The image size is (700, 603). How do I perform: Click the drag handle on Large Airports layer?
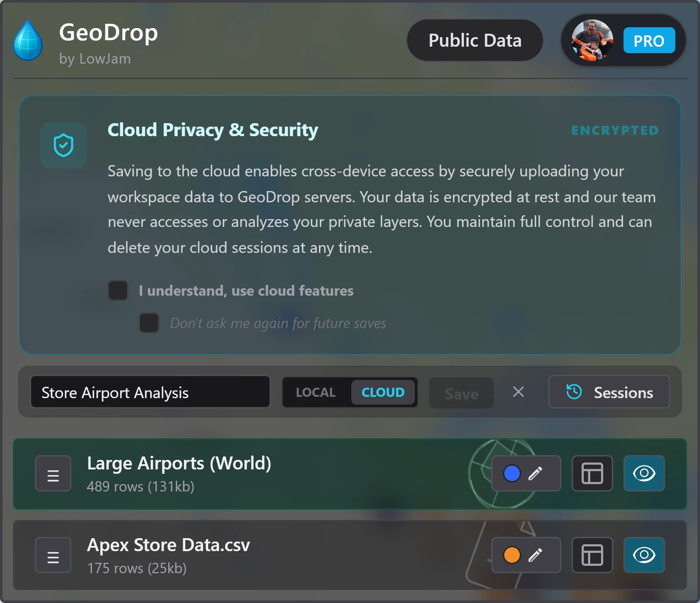pos(53,473)
